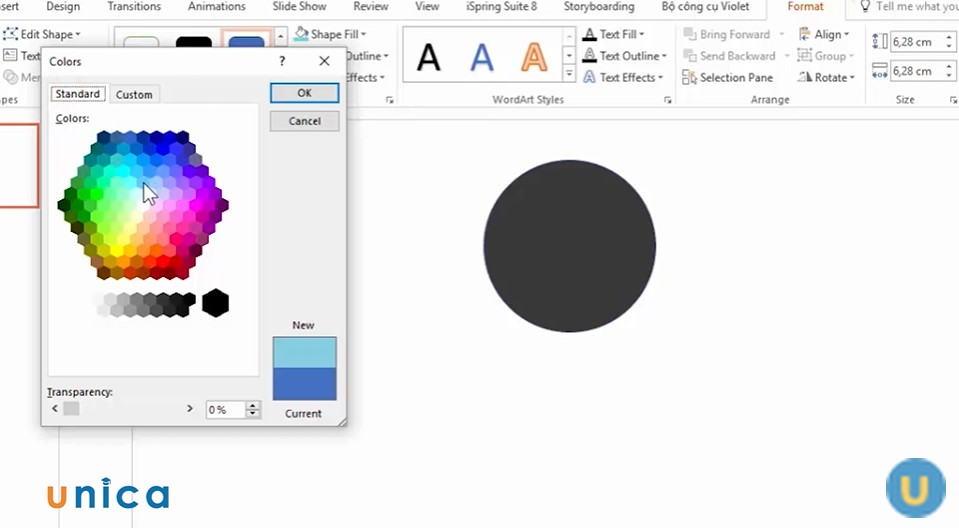The height and width of the screenshot is (528, 959).
Task: Open the Transitions ribbon tab
Action: pos(134,7)
